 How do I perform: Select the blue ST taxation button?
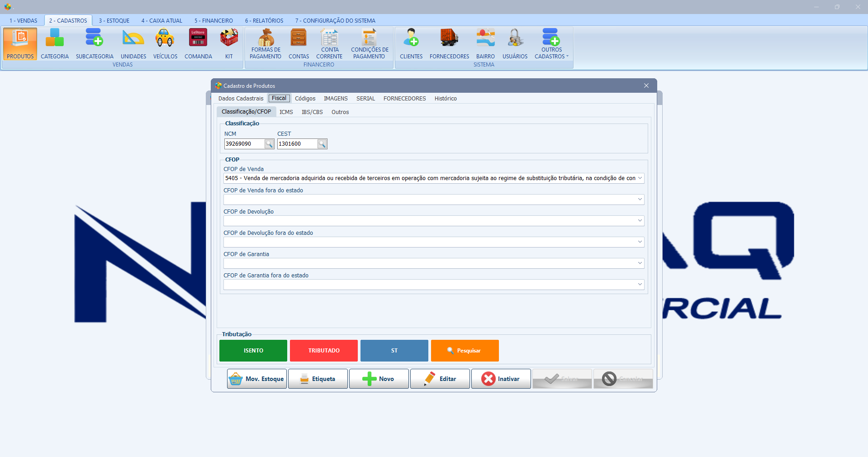pyautogui.click(x=394, y=351)
